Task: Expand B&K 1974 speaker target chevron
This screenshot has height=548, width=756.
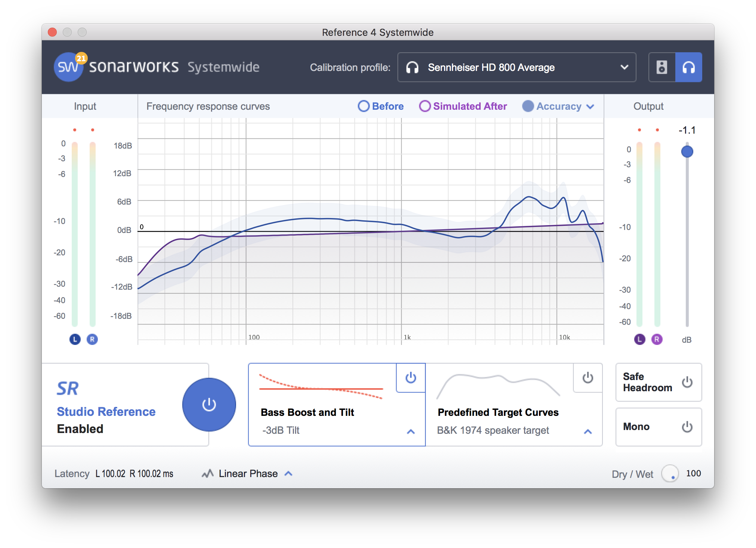Action: [x=588, y=432]
